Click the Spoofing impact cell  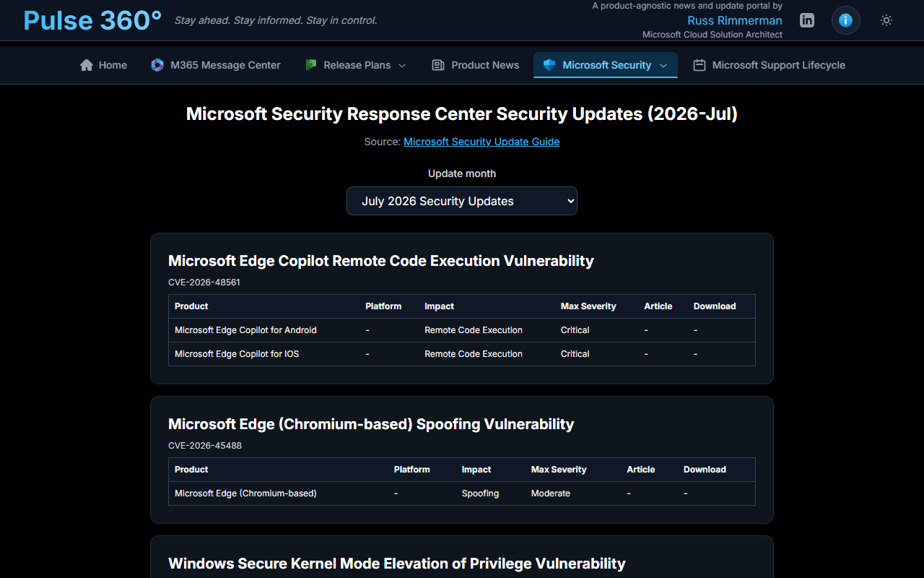tap(480, 493)
